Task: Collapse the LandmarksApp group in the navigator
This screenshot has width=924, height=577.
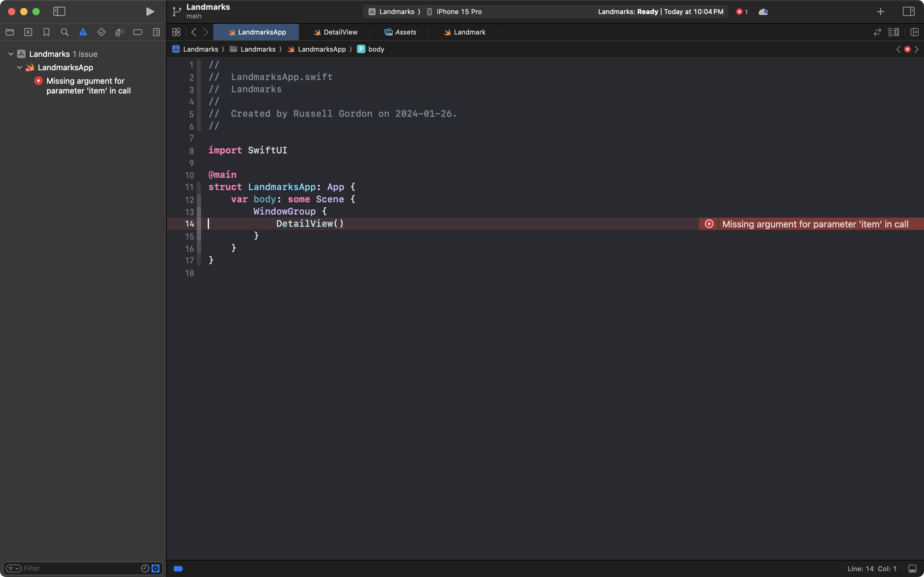Action: (20, 67)
